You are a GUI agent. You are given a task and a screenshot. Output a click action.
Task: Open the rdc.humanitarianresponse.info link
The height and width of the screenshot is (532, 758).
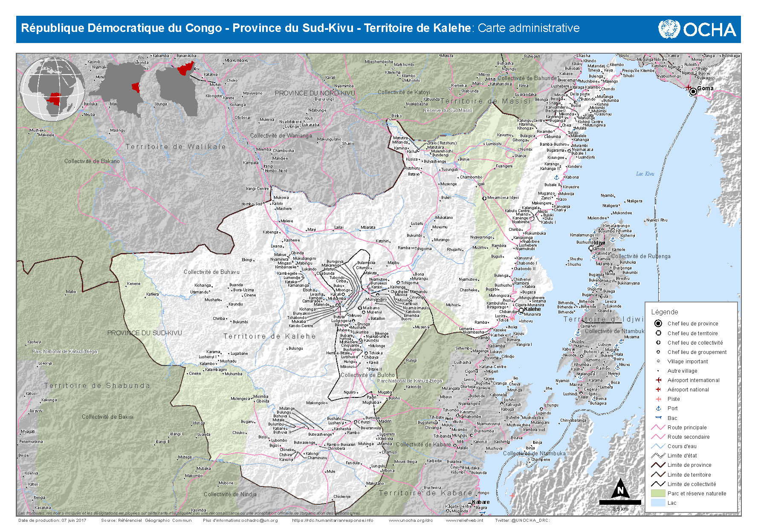click(x=332, y=520)
